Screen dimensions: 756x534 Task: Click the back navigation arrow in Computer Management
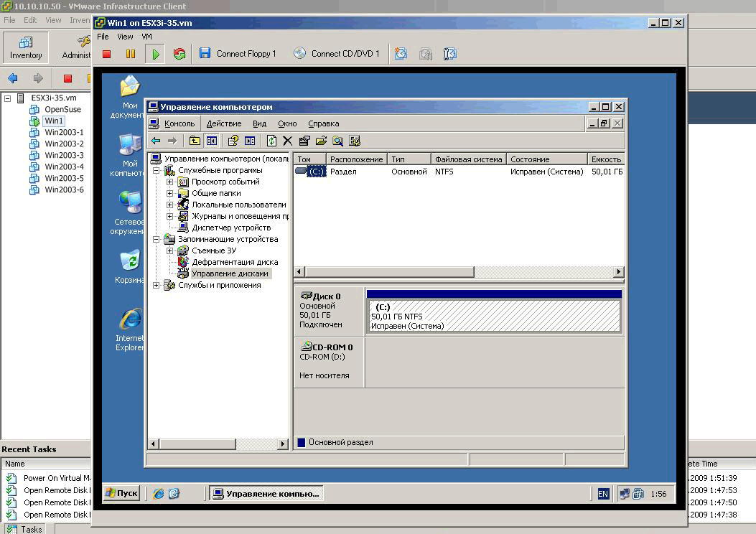coord(155,140)
